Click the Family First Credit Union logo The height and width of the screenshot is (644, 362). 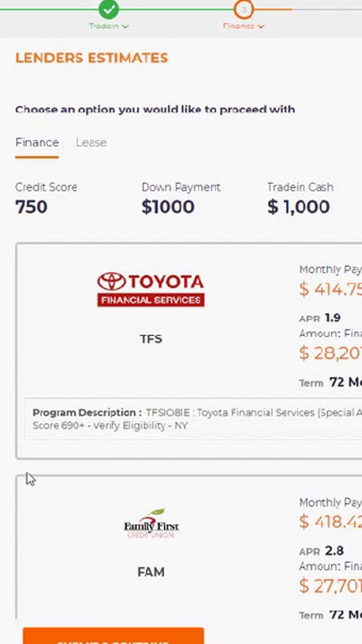(x=151, y=523)
